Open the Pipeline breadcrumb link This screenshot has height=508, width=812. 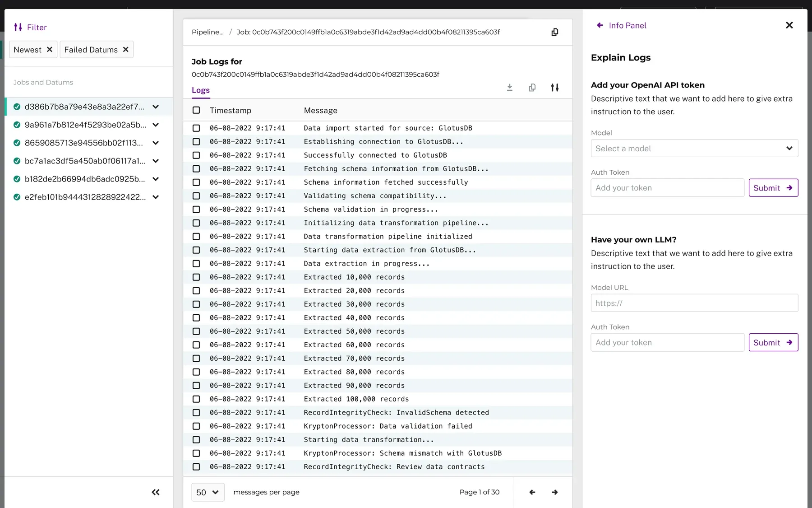[208, 32]
